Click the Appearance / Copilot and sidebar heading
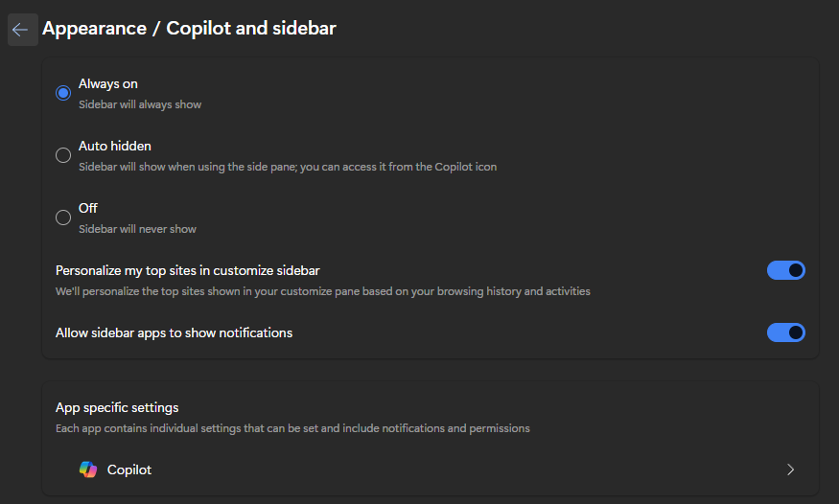This screenshot has height=504, width=839. 189,28
